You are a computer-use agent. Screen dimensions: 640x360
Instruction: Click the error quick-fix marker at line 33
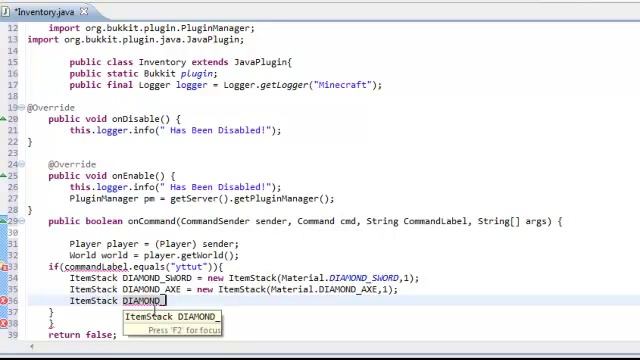point(4,267)
